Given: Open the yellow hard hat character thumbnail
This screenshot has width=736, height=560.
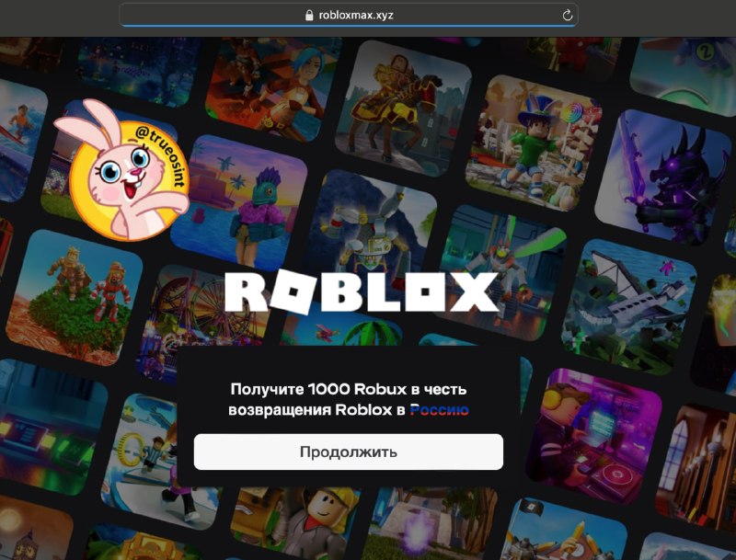Looking at the screenshot, I should click(295, 523).
